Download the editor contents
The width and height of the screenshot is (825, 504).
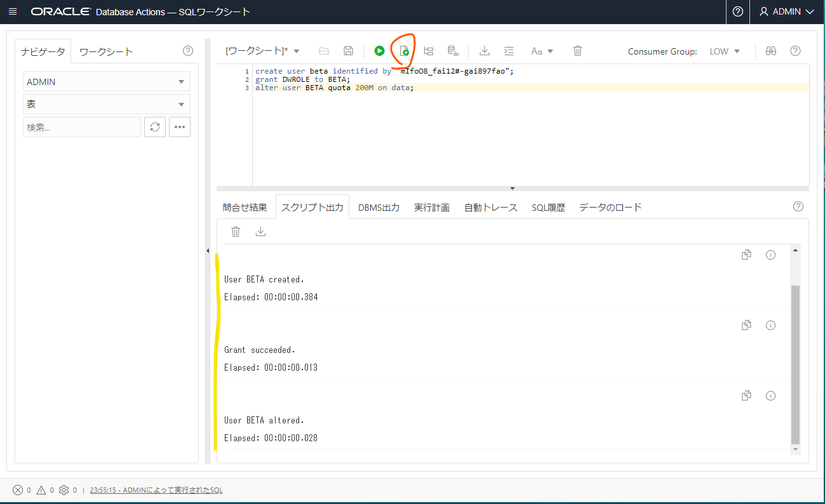click(485, 51)
